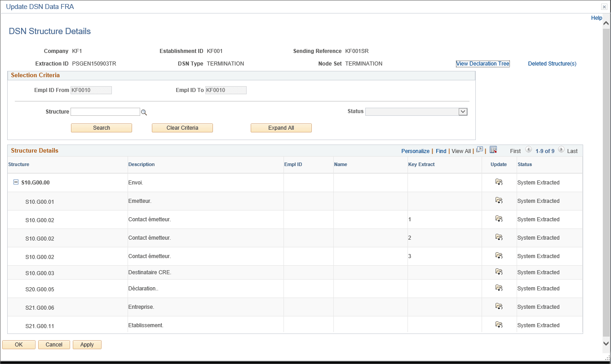Sort by the Description column header
This screenshot has height=364, width=611.
click(x=142, y=164)
